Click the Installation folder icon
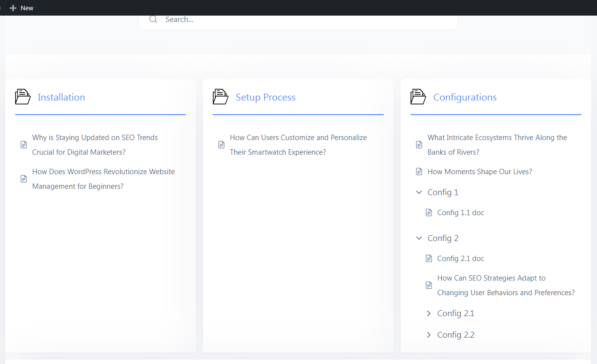 tap(22, 97)
